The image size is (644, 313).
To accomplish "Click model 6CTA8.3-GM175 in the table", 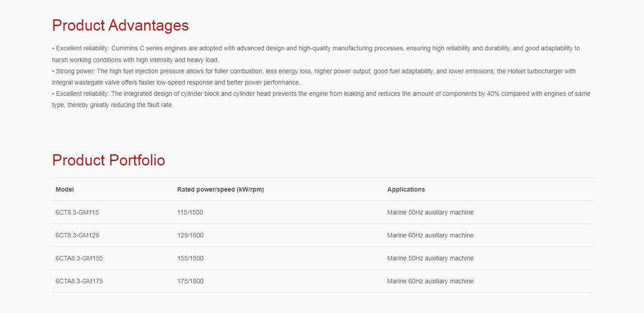I will coord(79,281).
